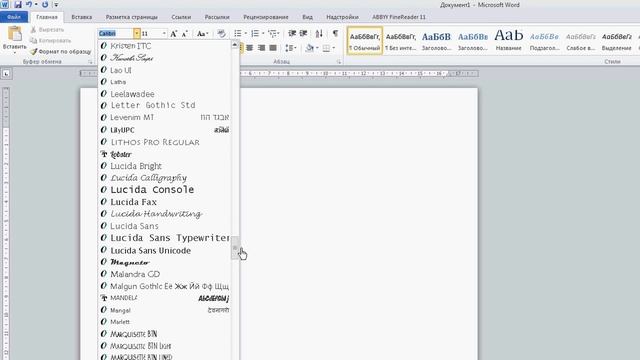Click the Justify alignment icon

(273, 48)
